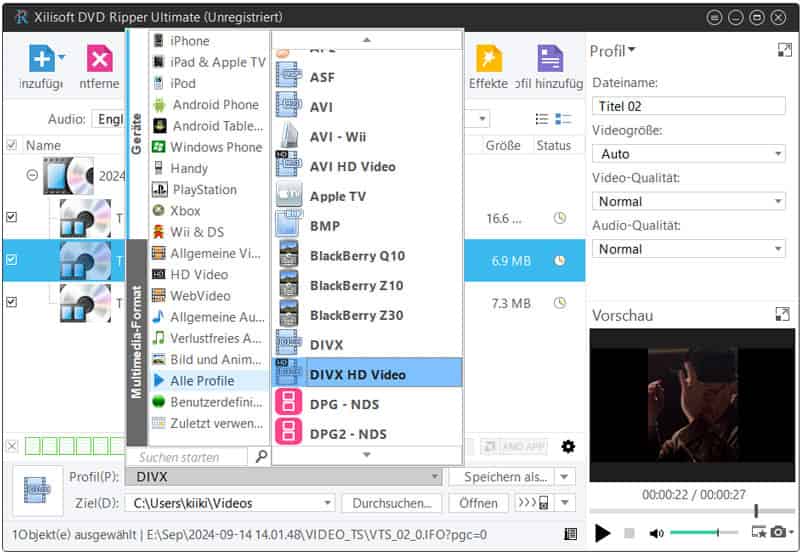The width and height of the screenshot is (800, 554).
Task: Click the transfer-to-device button
Action: click(x=535, y=503)
